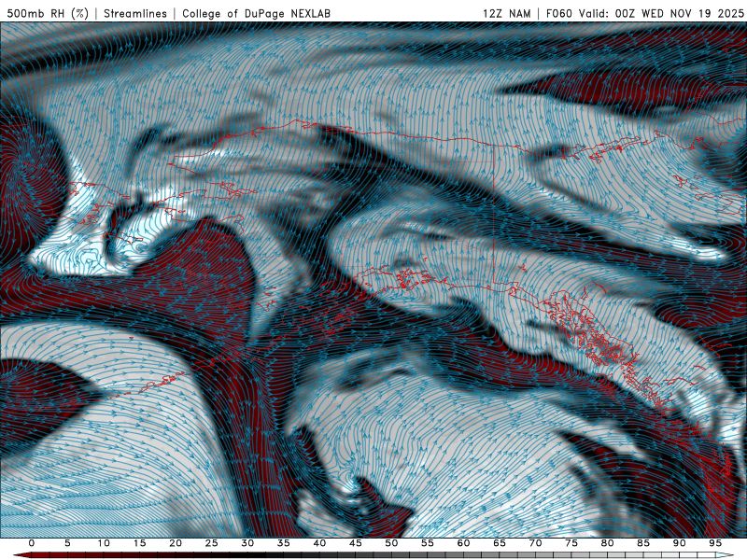Image resolution: width=747 pixels, height=560 pixels.
Task: Click the "5" value on color scale
Action: click(67, 543)
